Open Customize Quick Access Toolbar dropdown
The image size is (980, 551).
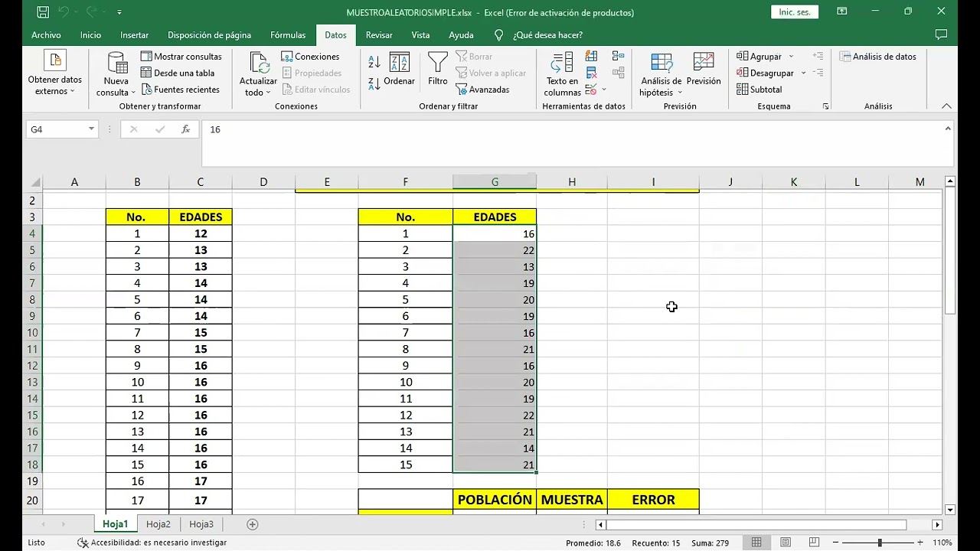[119, 12]
